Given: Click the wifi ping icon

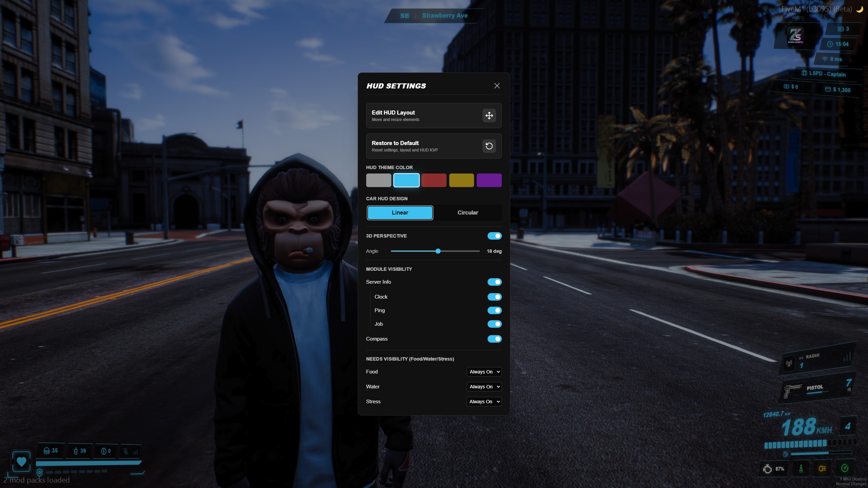Looking at the screenshot, I should [825, 59].
